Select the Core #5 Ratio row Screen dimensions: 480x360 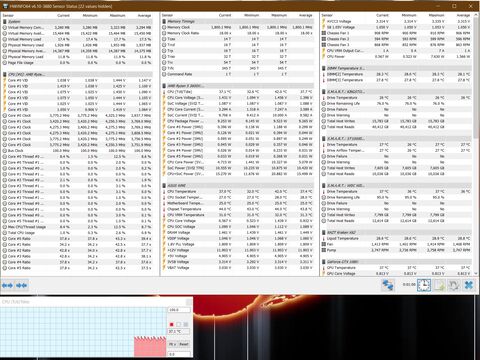click(x=77, y=268)
